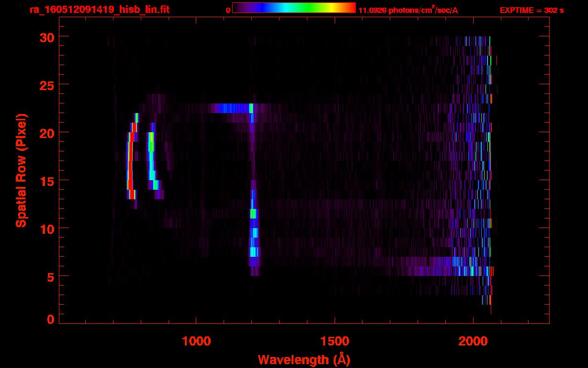
Task: Click the x-axis tick label 2000
Action: pyautogui.click(x=473, y=341)
